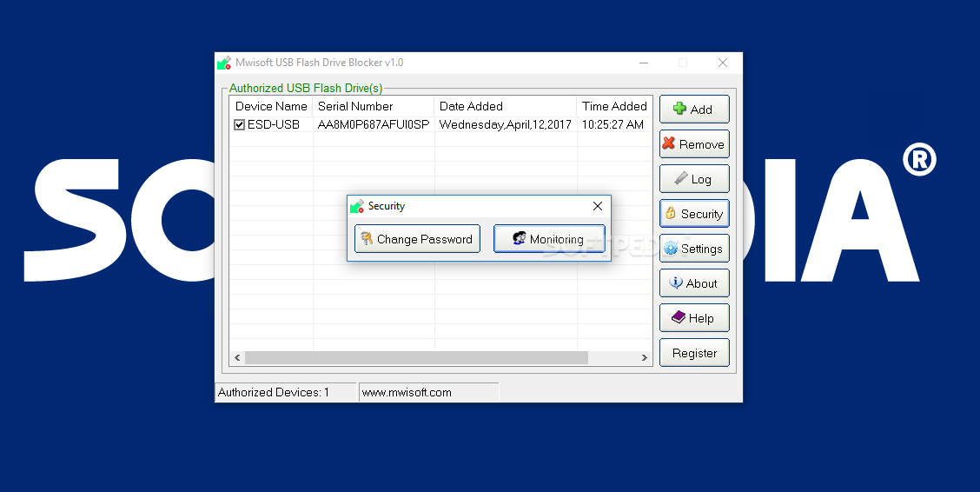Click the green plus Add icon
This screenshot has width=980, height=492.
pyautogui.click(x=679, y=109)
